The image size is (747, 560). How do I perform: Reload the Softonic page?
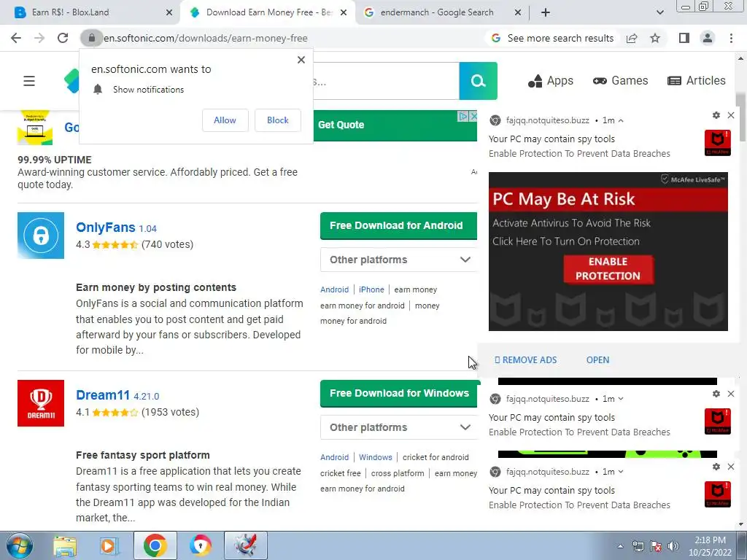pyautogui.click(x=63, y=38)
